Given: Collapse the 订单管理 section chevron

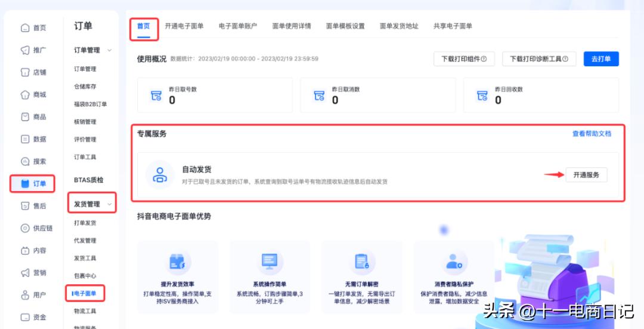Looking at the screenshot, I should point(109,50).
